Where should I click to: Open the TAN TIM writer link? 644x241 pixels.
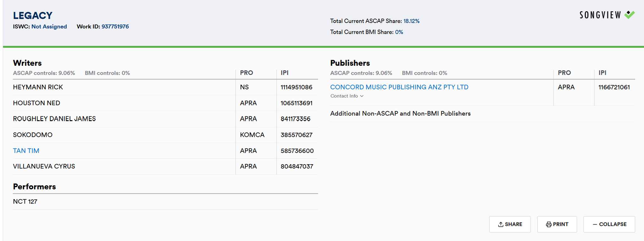(x=26, y=151)
